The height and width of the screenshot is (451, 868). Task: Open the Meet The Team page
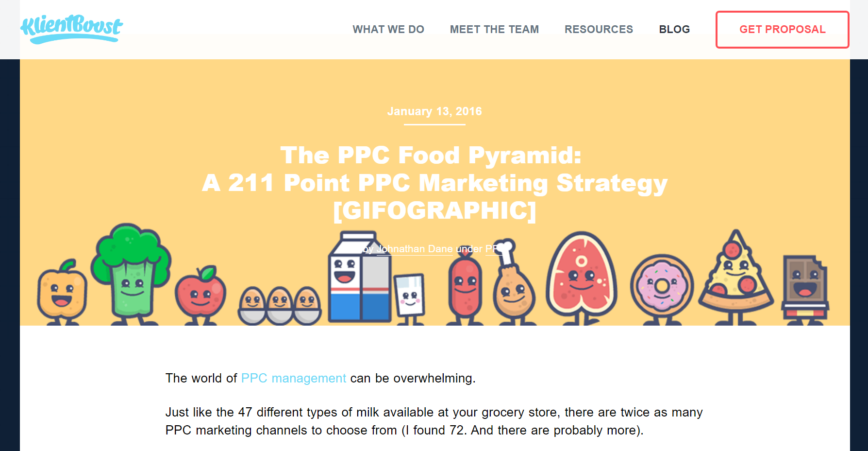tap(494, 30)
